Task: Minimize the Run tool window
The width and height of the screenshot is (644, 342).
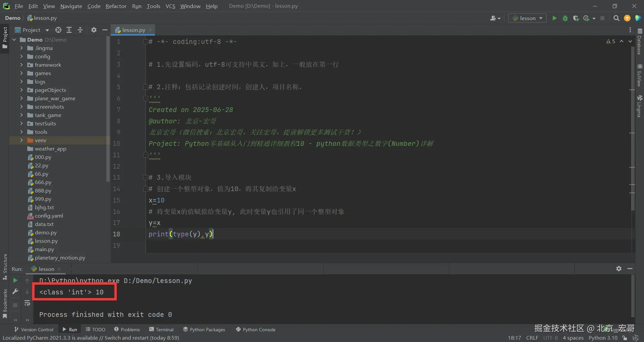Action: point(630,269)
